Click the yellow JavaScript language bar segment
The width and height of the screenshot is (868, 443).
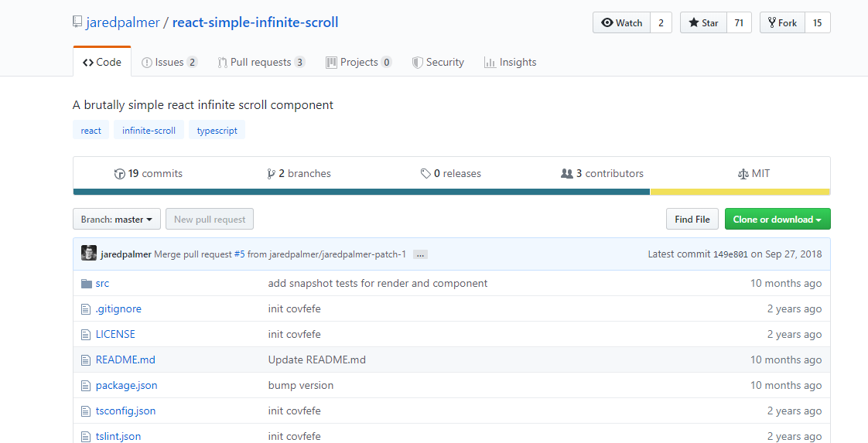tap(740, 192)
